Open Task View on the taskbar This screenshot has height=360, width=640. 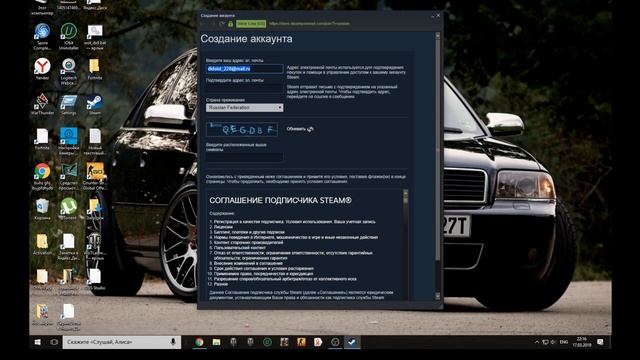click(x=54, y=342)
